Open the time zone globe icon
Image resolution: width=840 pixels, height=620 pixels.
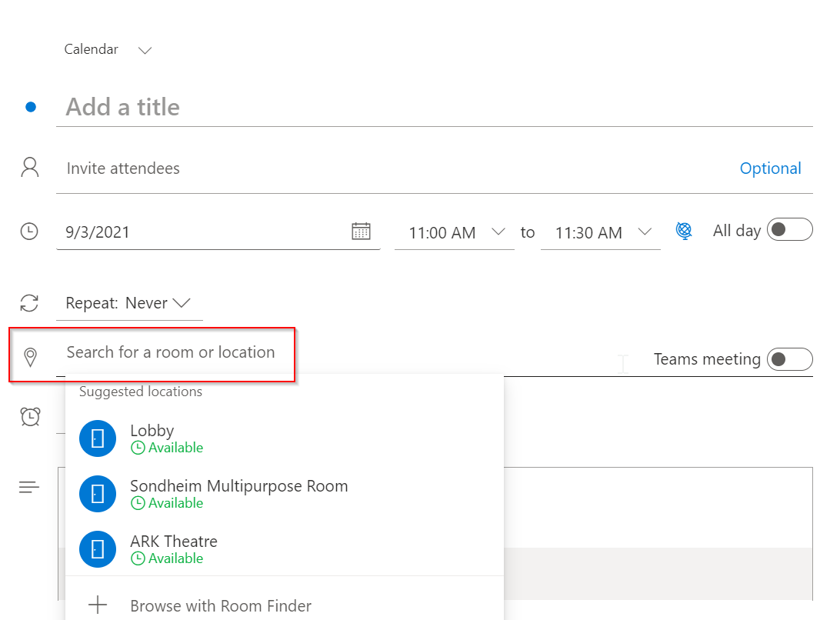point(684,231)
